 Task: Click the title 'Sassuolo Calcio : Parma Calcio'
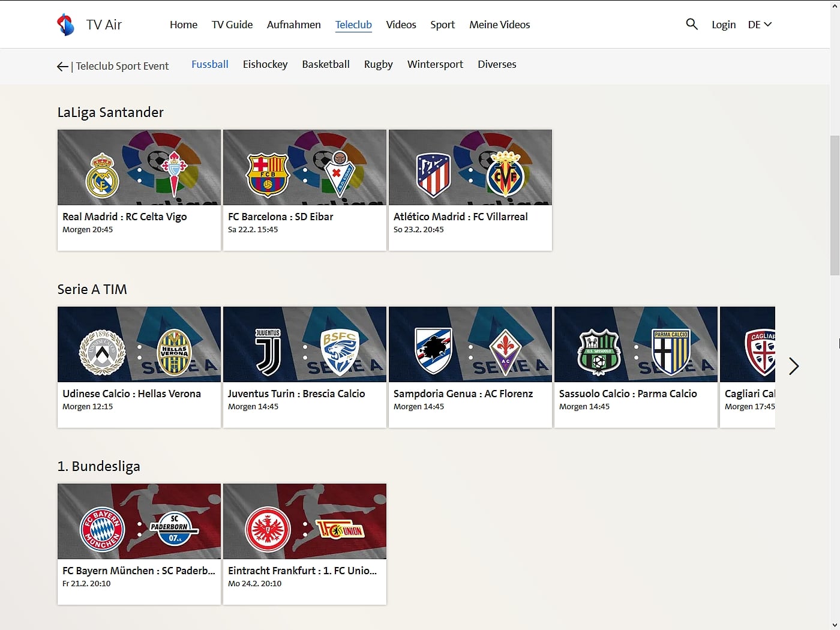[628, 394]
